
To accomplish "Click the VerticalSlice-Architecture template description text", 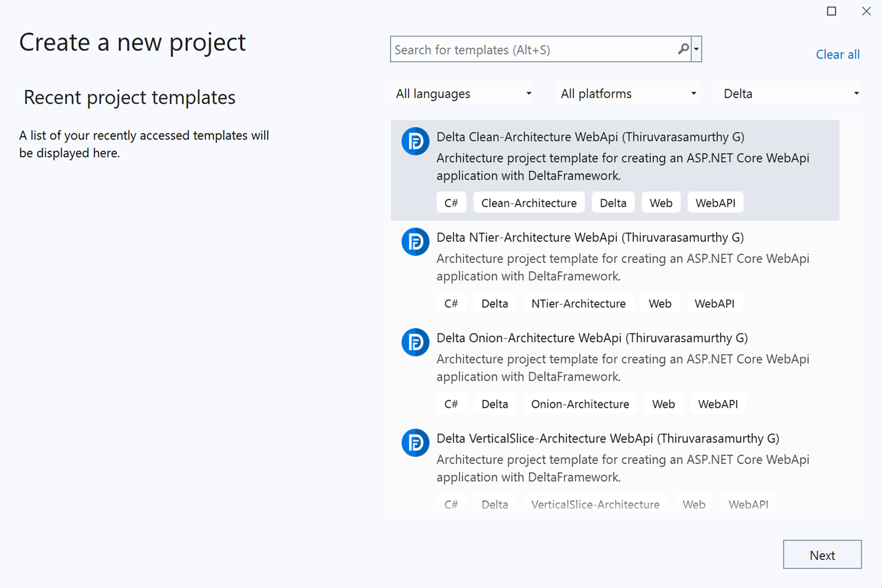I will [623, 468].
